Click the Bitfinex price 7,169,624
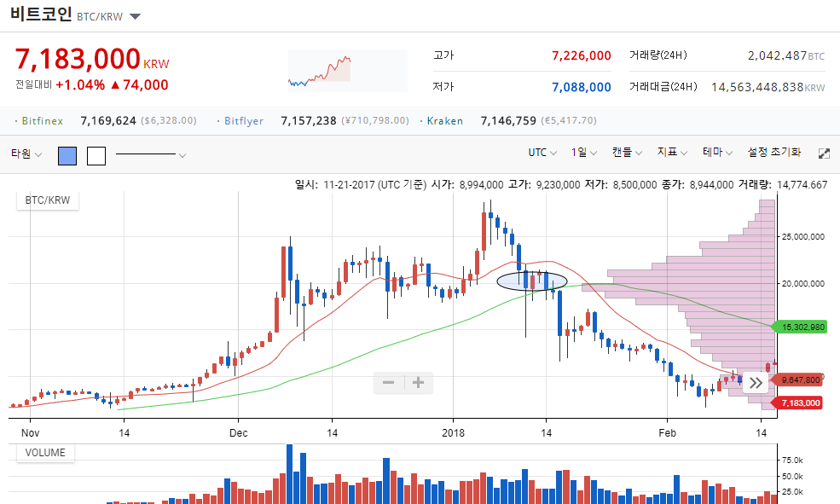Image resolution: width=840 pixels, height=504 pixels. pos(108,121)
